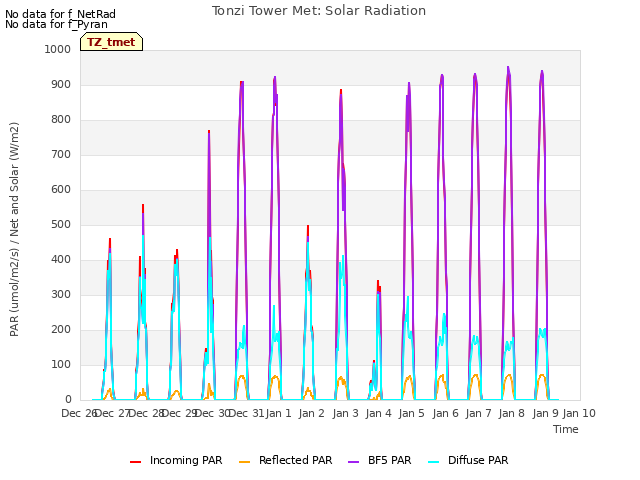This screenshot has width=640, height=480.
Task: Click the 900 y-axis tick label
Action: click(61, 84)
